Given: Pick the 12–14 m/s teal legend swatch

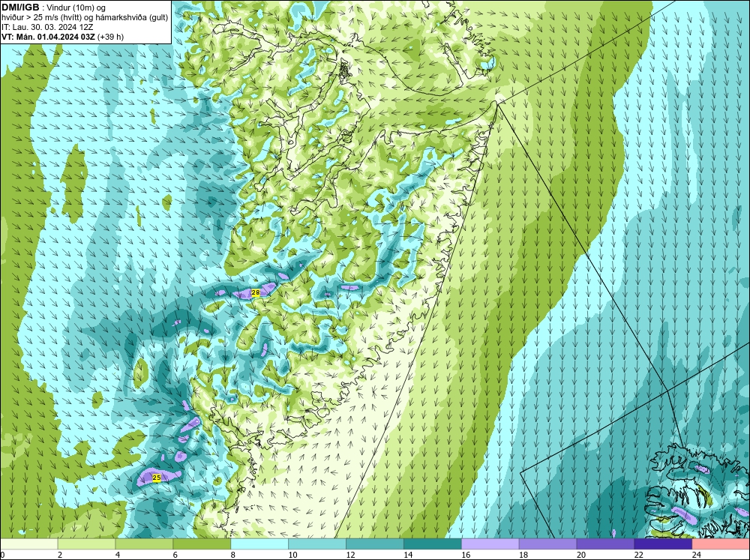Looking at the screenshot, I should click(375, 544).
